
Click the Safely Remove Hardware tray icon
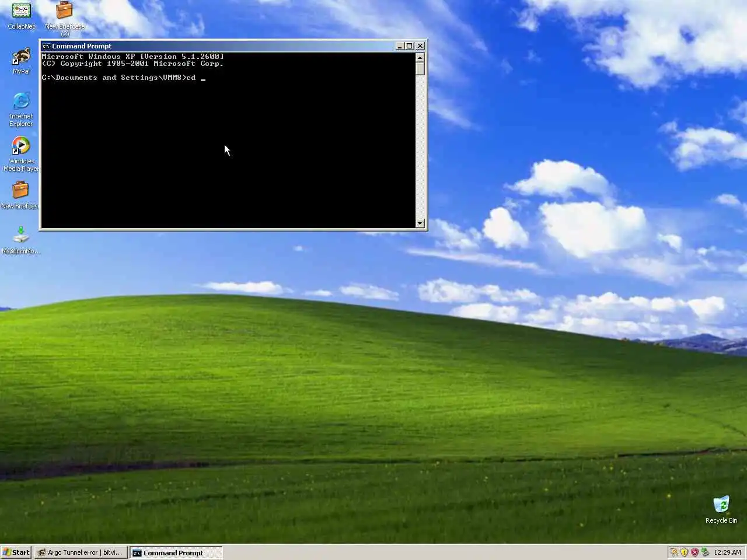coord(705,552)
